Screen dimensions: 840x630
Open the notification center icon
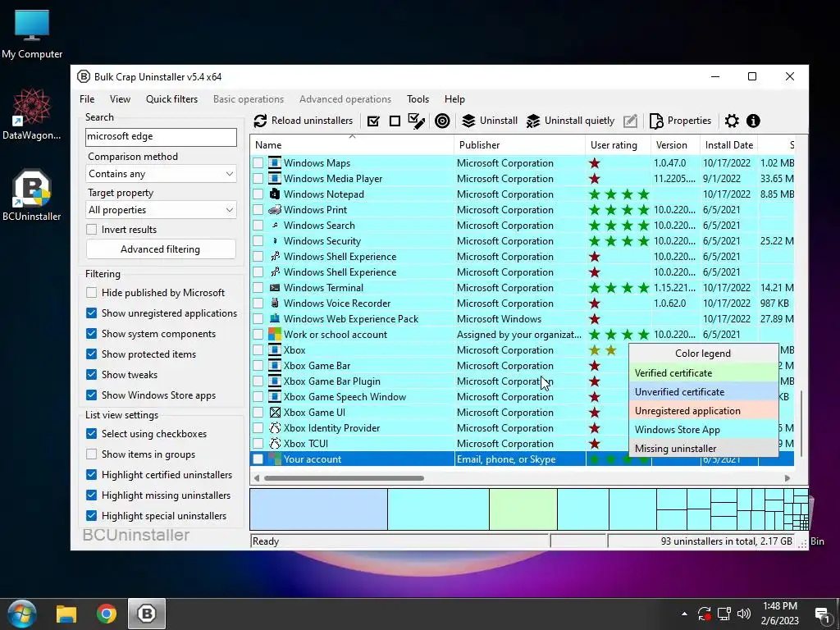pyautogui.click(x=822, y=614)
